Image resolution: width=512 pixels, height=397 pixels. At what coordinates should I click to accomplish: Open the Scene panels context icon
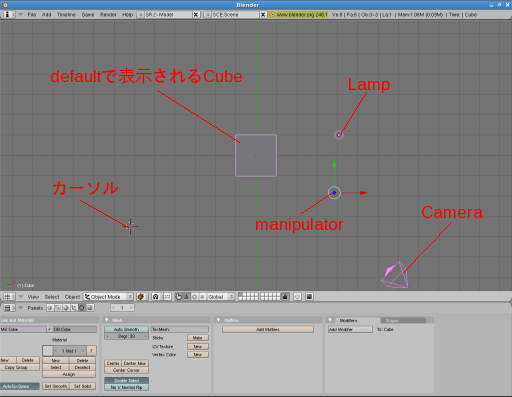tap(90, 308)
